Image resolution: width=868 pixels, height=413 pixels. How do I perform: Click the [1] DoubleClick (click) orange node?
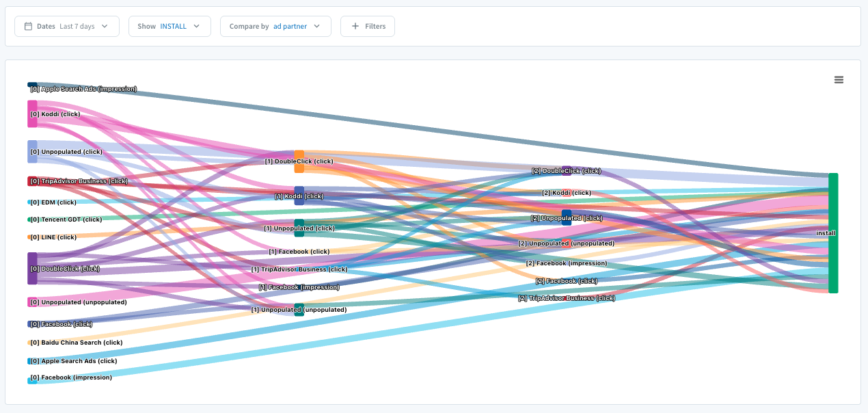[299, 161]
